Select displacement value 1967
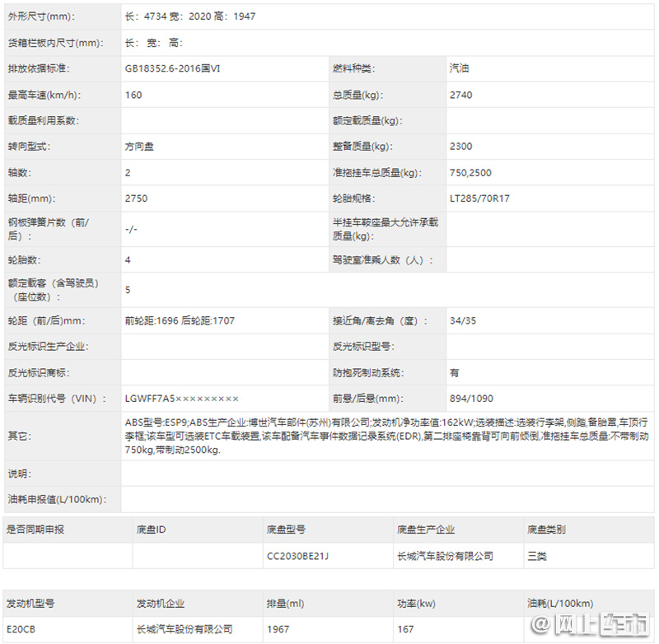Screen dimensions: 659x644 (278, 629)
